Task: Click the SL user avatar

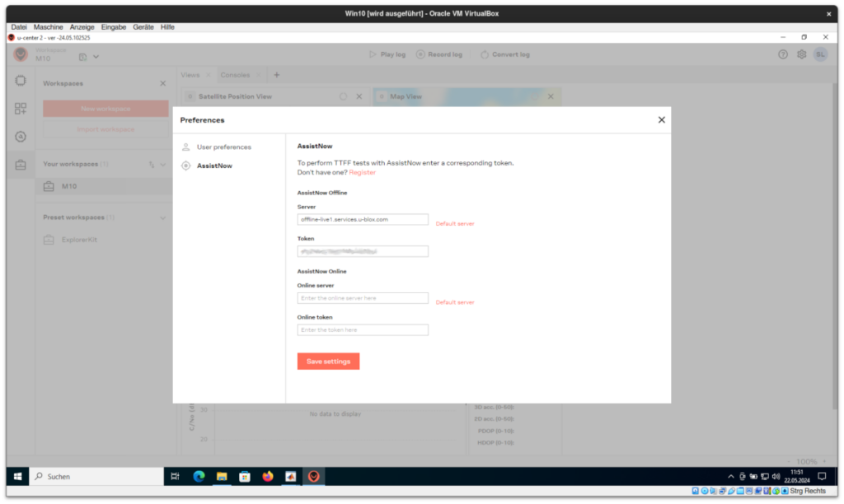Action: (x=820, y=54)
